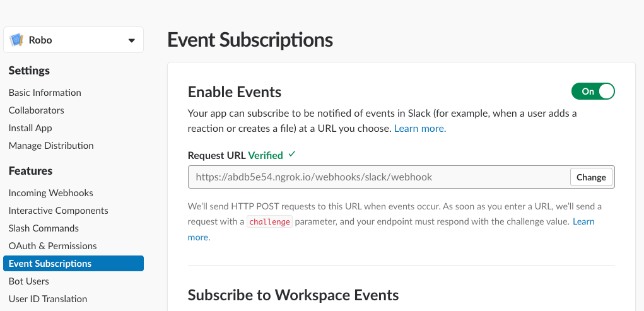Open Interactive Components feature page
This screenshot has height=311, width=644.
click(x=58, y=211)
